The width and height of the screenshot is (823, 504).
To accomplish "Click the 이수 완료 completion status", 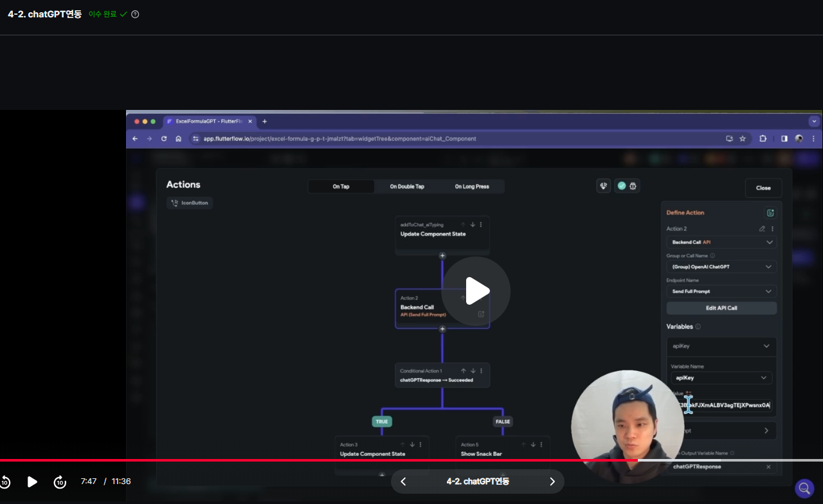I will tap(107, 14).
